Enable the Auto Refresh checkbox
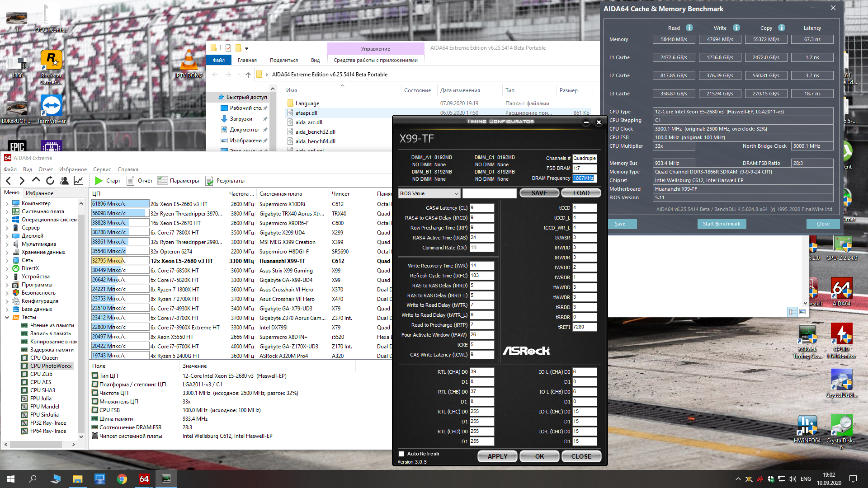Viewport: 868px width, 488px height. tap(401, 454)
